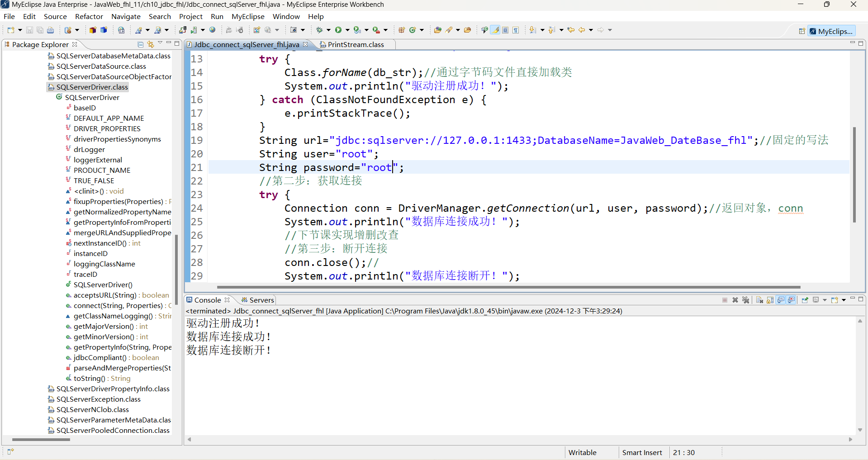
Task: Click the Next Annotation icon
Action: coord(532,30)
